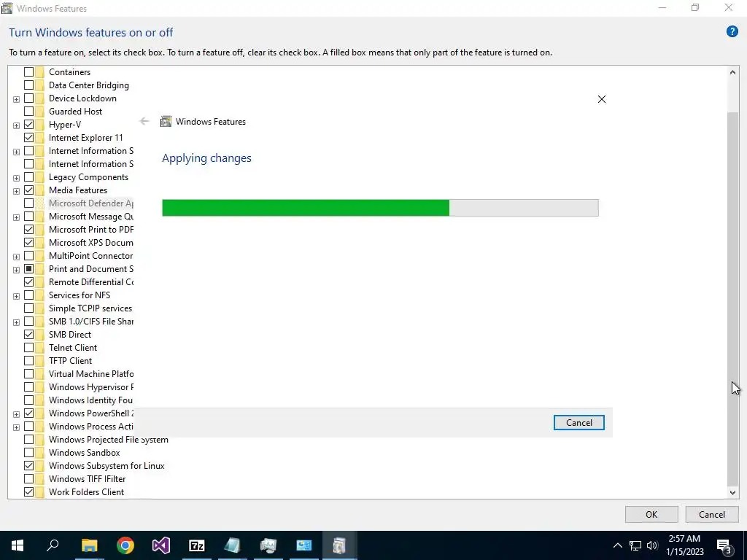Select the Windows Projected File System row
This screenshot has height=560, width=747.
point(108,440)
